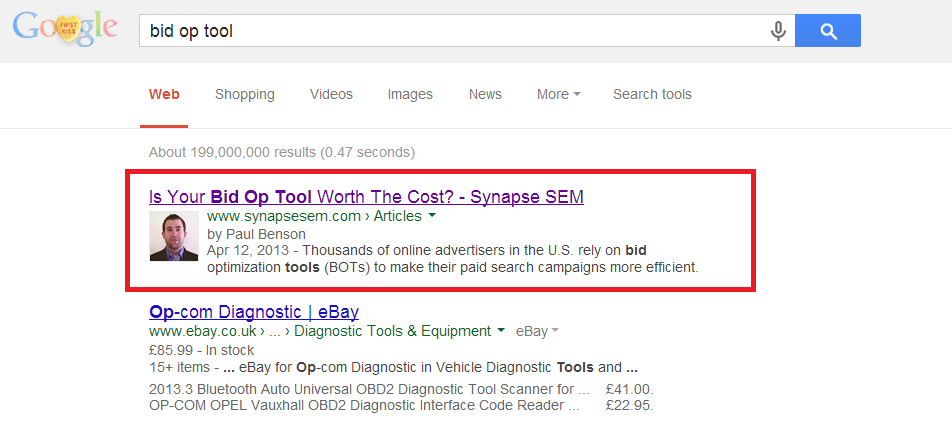This screenshot has width=952, height=428.
Task: Open the Videos tab
Action: coord(331,95)
